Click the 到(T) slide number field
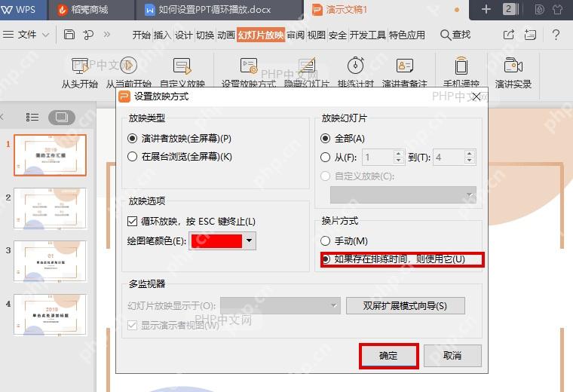573x392 pixels. click(449, 157)
